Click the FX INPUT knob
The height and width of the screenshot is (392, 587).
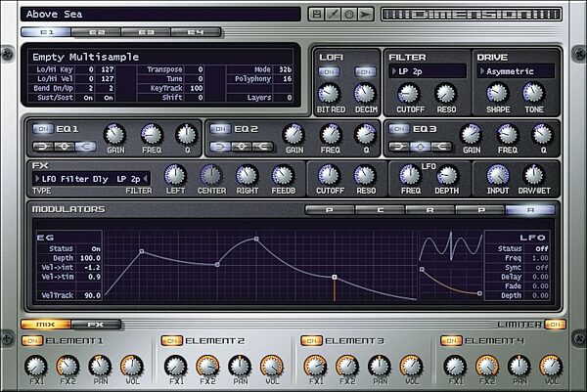tap(498, 175)
